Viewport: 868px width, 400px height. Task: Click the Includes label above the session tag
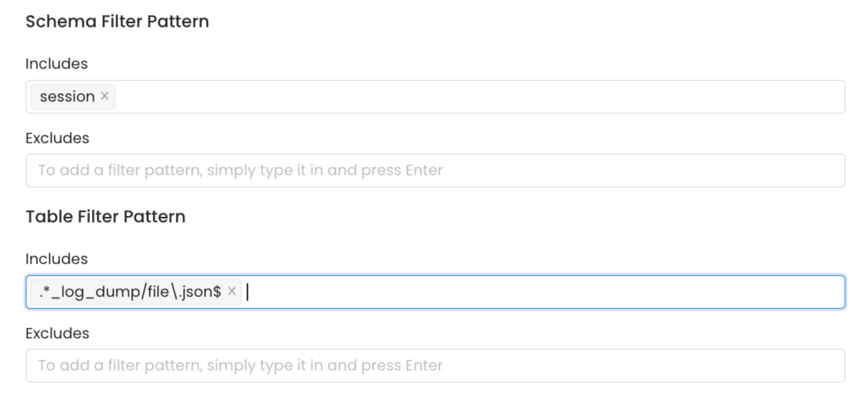[x=57, y=63]
